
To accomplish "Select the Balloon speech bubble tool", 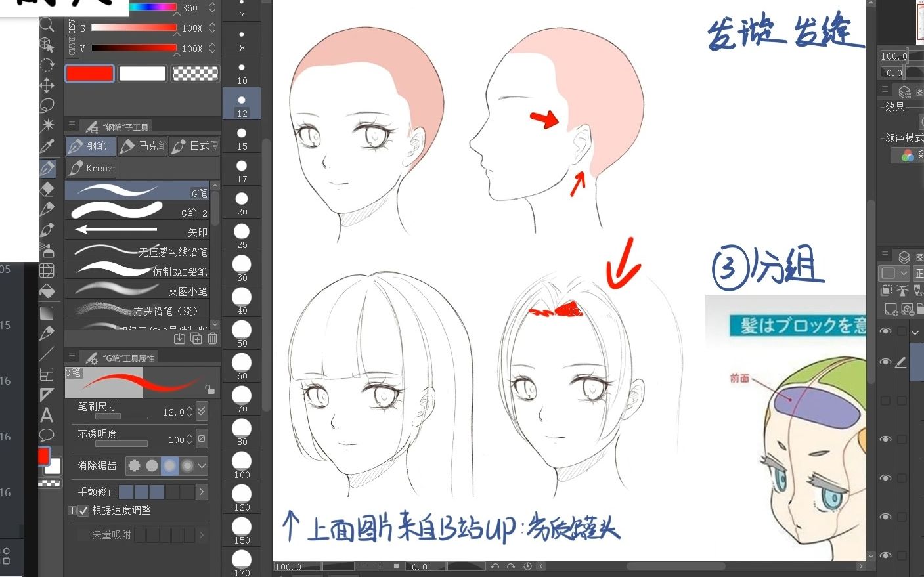I will pyautogui.click(x=47, y=435).
